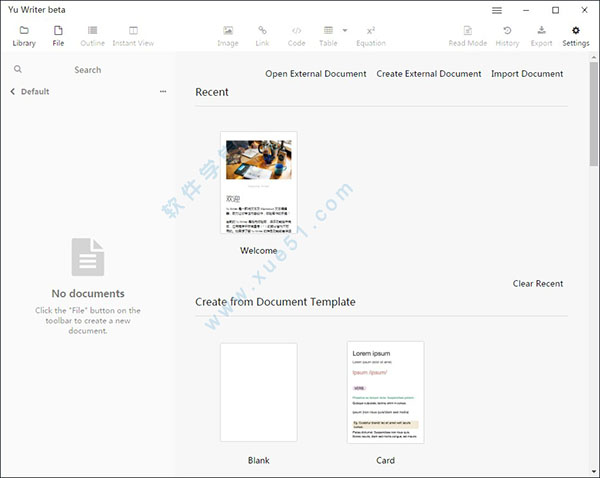Click Create External Document
600x478 pixels.
[x=429, y=74]
